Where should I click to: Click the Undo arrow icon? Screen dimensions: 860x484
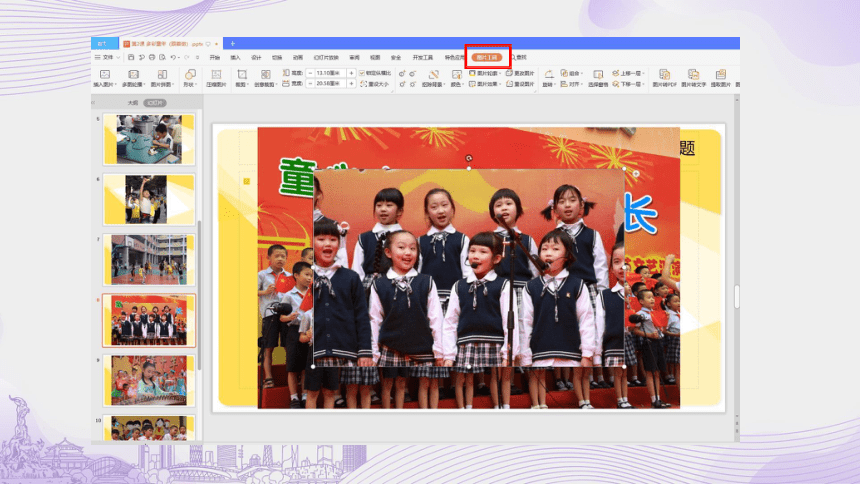tap(173, 57)
